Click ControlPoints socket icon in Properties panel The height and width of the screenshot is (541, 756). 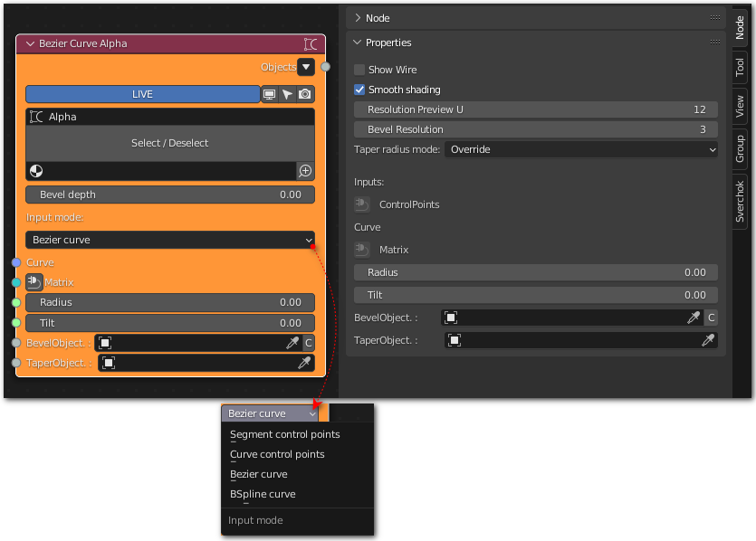click(361, 204)
